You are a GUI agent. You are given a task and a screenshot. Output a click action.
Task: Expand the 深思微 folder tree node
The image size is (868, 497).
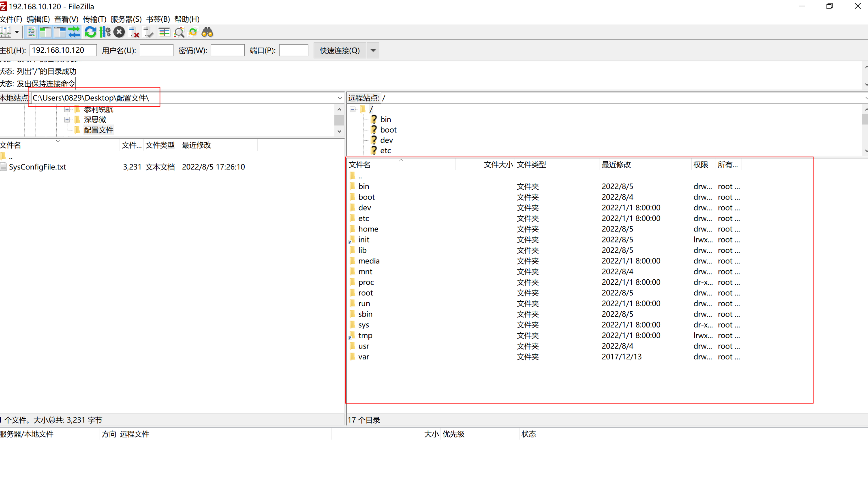[67, 120]
